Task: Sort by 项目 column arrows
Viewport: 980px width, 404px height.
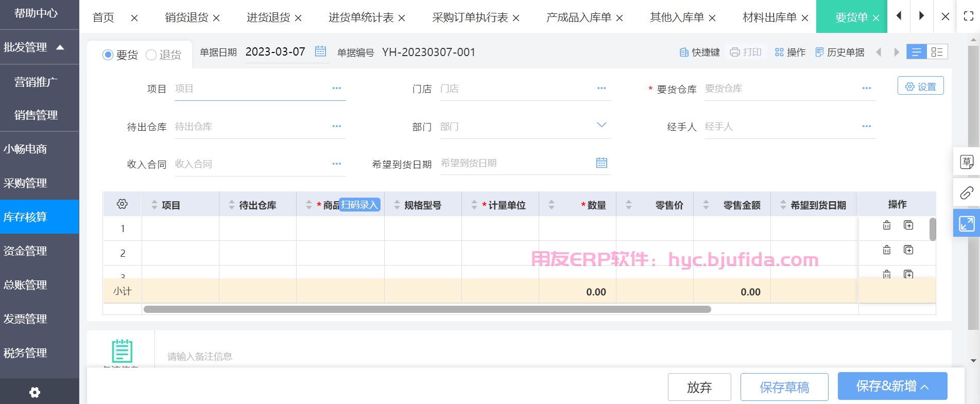Action: (x=154, y=205)
